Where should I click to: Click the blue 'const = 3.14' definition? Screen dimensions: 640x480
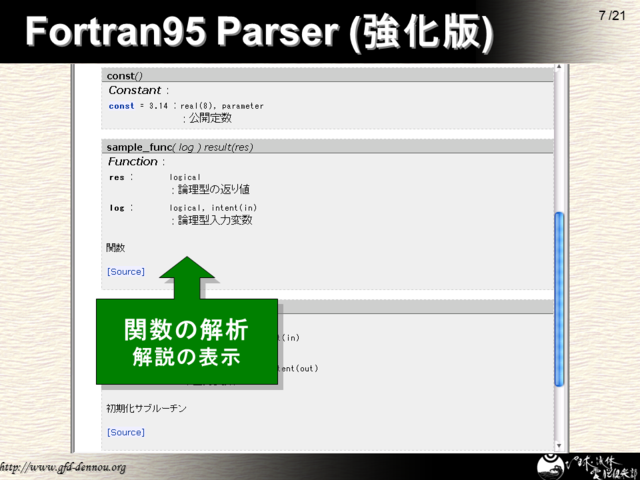click(140, 105)
